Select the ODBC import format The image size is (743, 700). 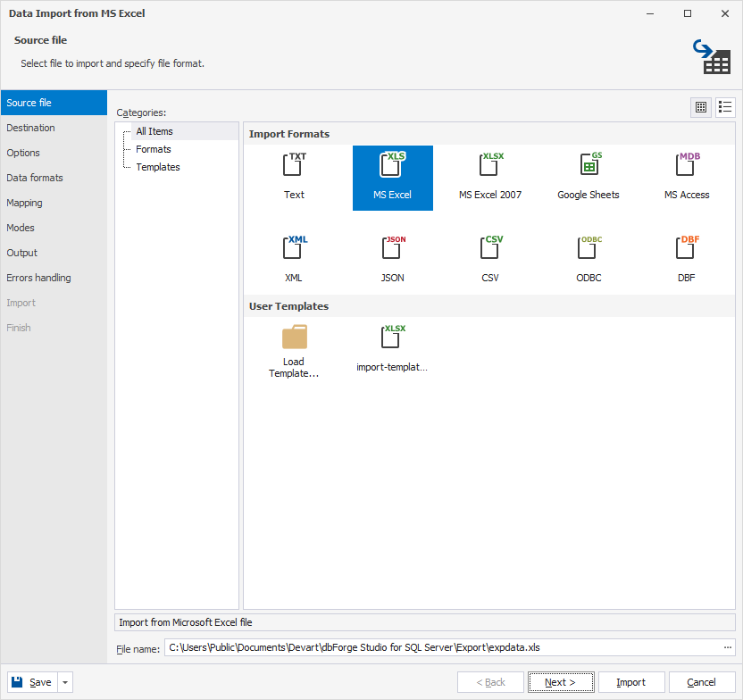589,260
